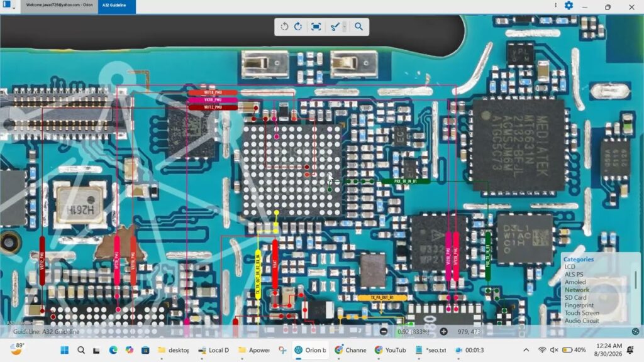Screen dimensions: 644x362
Task: Click the Categories list scrollbar
Action: (x=636, y=279)
